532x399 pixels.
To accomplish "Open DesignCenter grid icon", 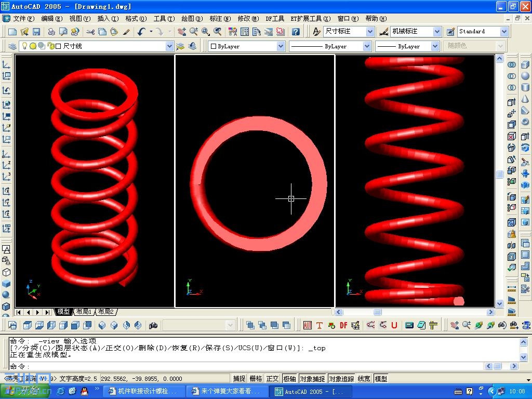I will pos(245,32).
